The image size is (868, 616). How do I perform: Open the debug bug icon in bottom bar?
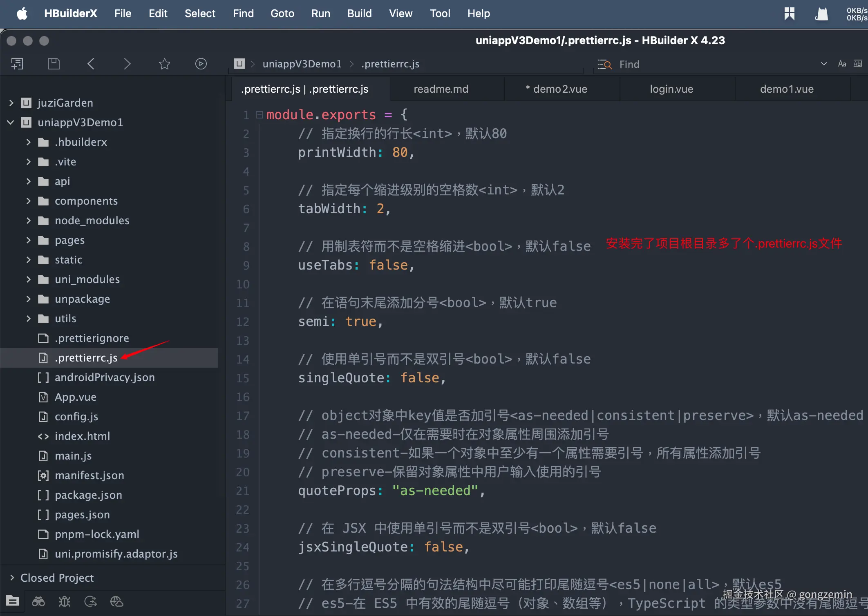65,601
